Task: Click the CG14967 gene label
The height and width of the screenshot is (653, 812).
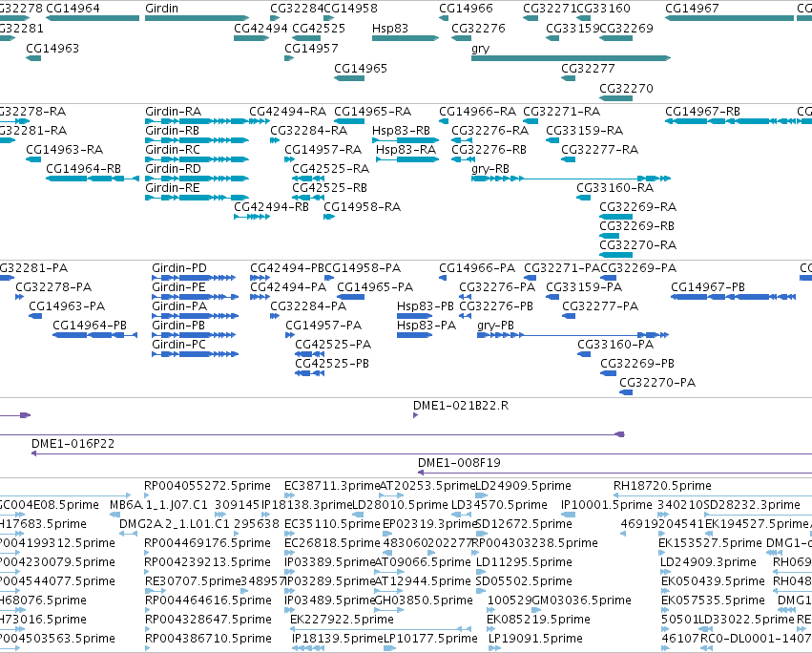Action: 692,9
